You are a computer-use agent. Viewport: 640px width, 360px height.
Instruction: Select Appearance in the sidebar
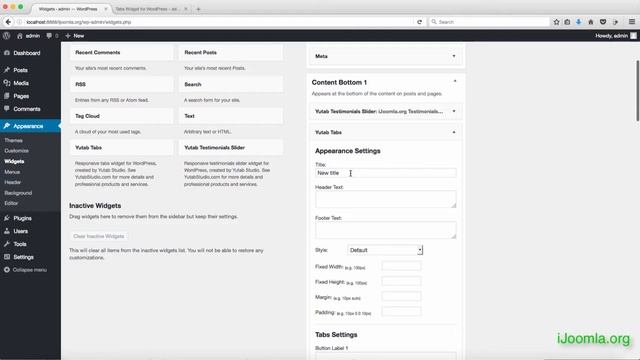pyautogui.click(x=30, y=126)
